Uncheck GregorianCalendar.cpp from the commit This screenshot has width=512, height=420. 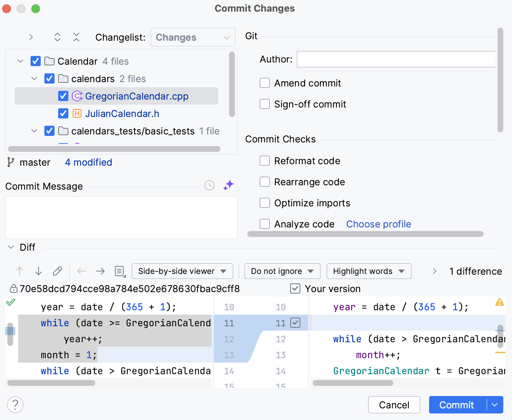(x=63, y=96)
